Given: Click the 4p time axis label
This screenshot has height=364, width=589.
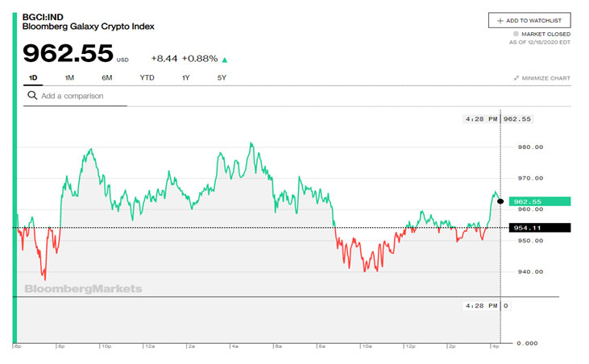Looking at the screenshot, I should point(496,346).
